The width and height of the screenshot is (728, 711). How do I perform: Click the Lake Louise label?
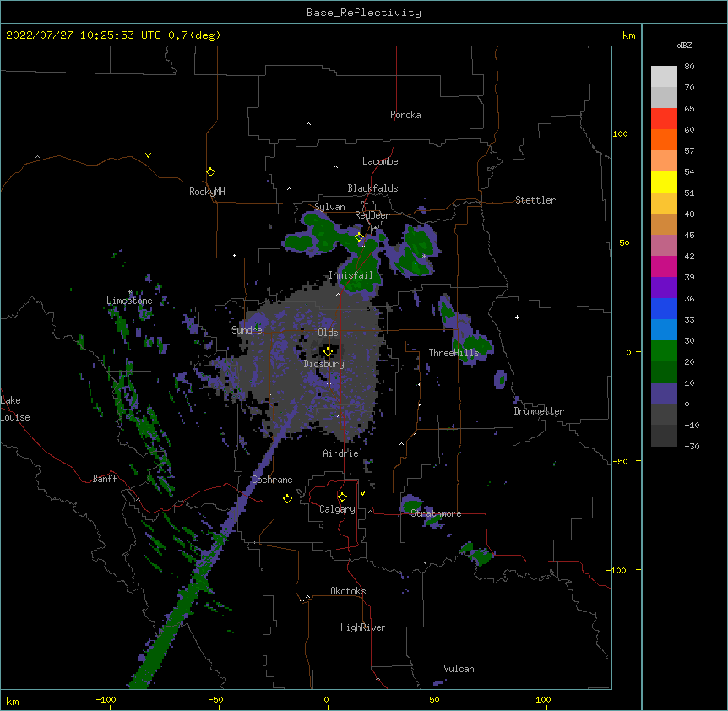point(15,409)
